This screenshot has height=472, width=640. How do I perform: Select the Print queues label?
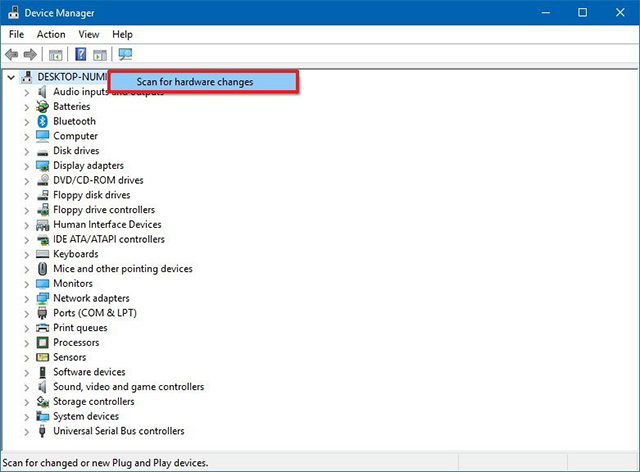click(80, 328)
